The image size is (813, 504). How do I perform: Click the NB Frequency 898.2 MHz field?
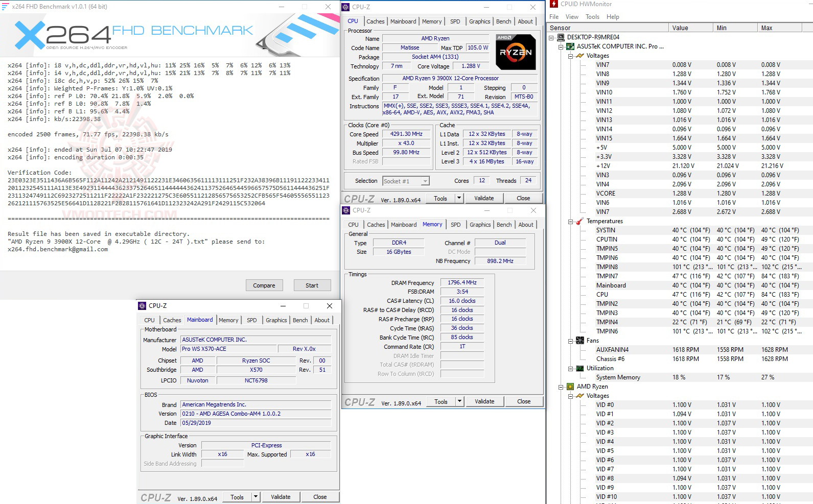(x=500, y=261)
